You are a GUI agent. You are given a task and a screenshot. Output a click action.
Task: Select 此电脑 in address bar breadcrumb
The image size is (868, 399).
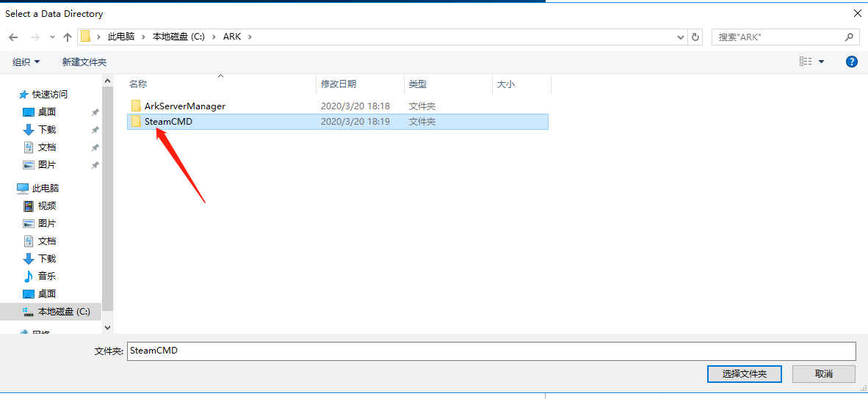tap(120, 37)
